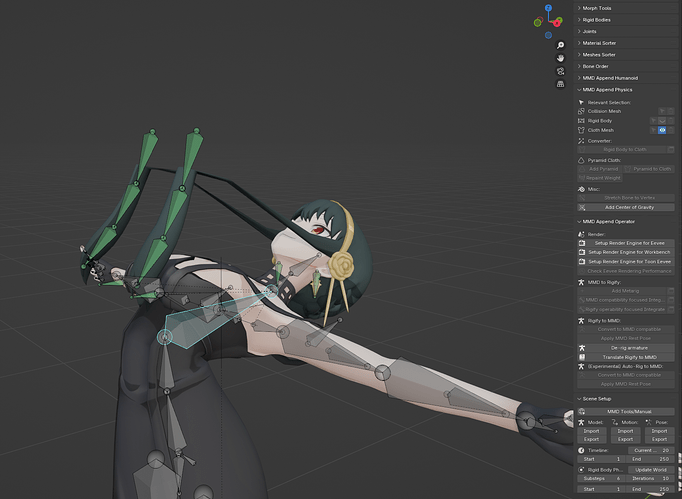This screenshot has height=499, width=682.
Task: Click the hand pan view icon
Action: click(560, 58)
